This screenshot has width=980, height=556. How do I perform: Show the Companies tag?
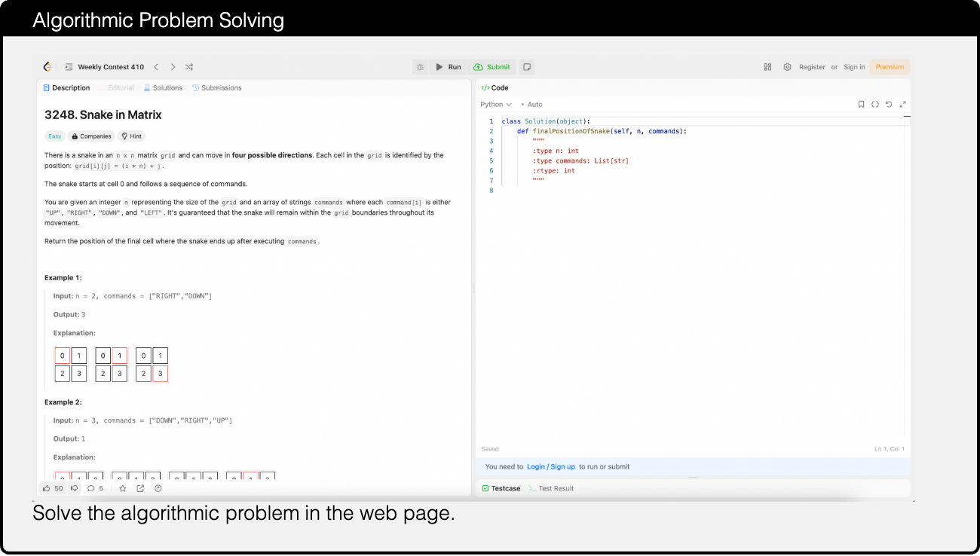(91, 136)
